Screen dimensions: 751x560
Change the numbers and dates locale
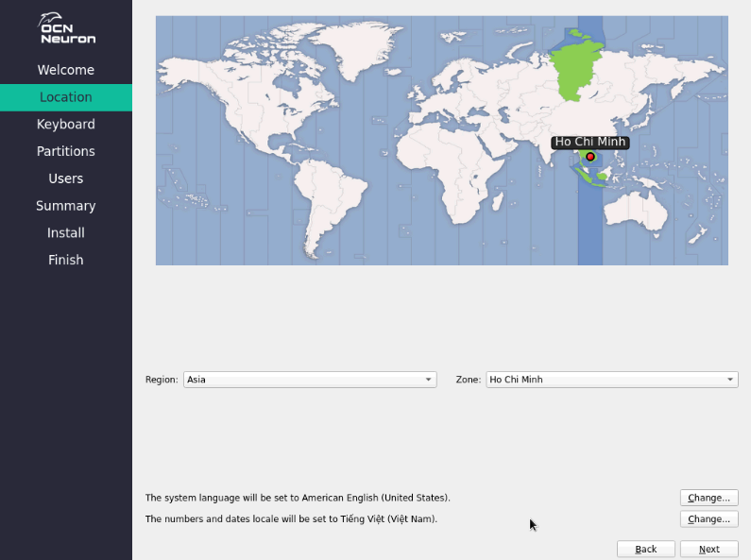pyautogui.click(x=708, y=519)
